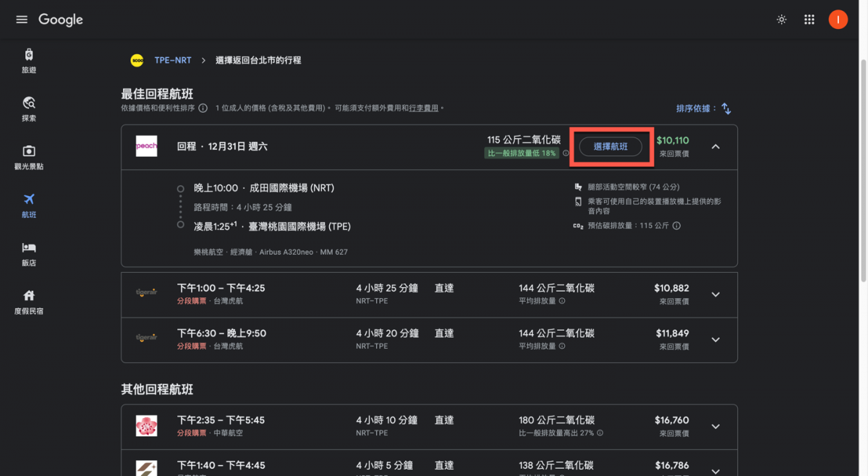Collapse the Peach flight details
This screenshot has width=868, height=476.
(x=715, y=147)
